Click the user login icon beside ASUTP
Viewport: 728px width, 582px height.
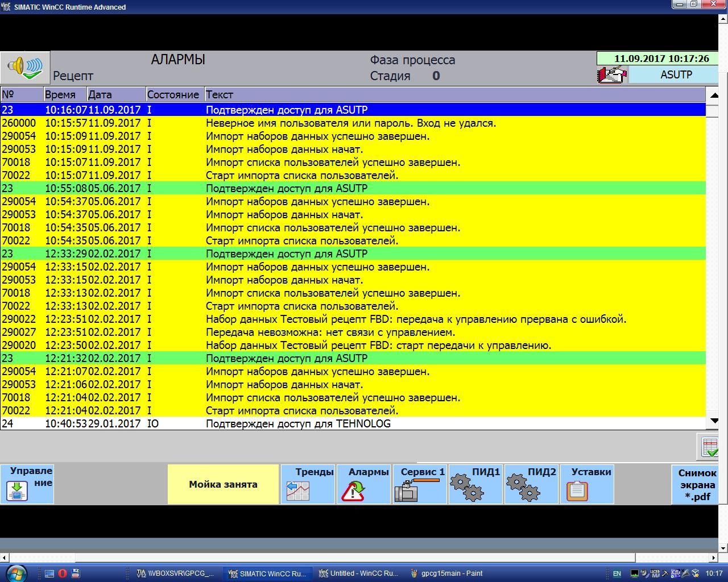click(611, 74)
